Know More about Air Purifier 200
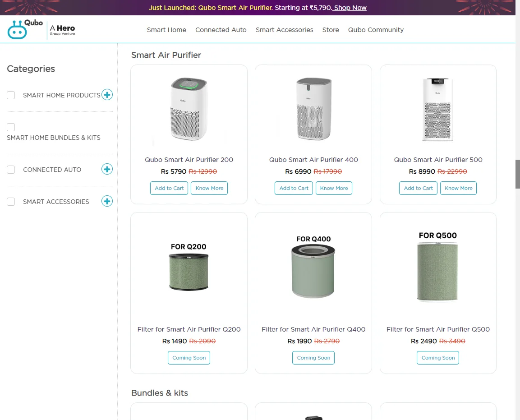Viewport: 520px width, 420px height. [209, 188]
